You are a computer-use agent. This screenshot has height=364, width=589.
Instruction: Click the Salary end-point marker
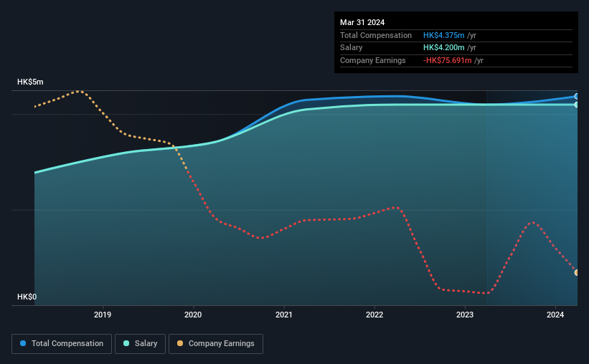(577, 105)
